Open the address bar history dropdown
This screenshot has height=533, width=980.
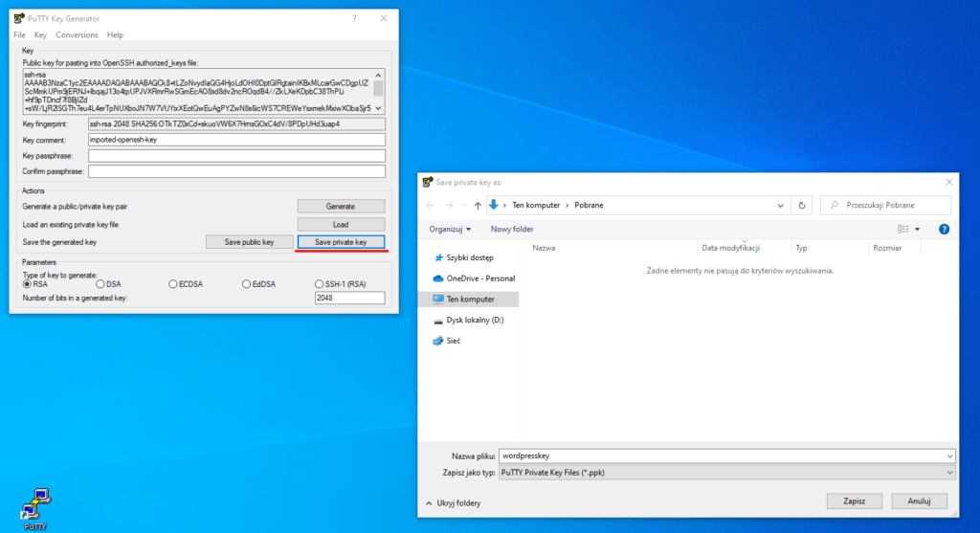click(x=780, y=206)
